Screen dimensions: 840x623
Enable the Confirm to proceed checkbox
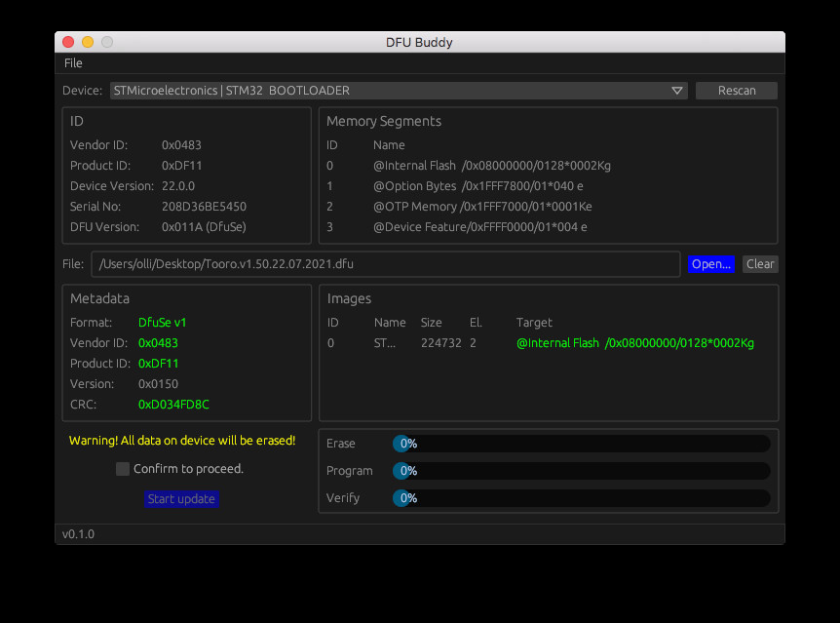[x=123, y=469]
